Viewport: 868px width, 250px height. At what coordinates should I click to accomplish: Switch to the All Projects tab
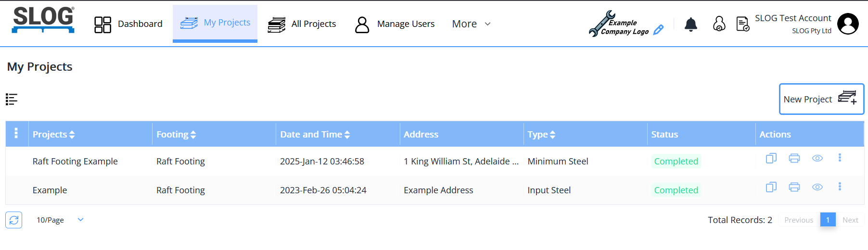pyautogui.click(x=302, y=24)
